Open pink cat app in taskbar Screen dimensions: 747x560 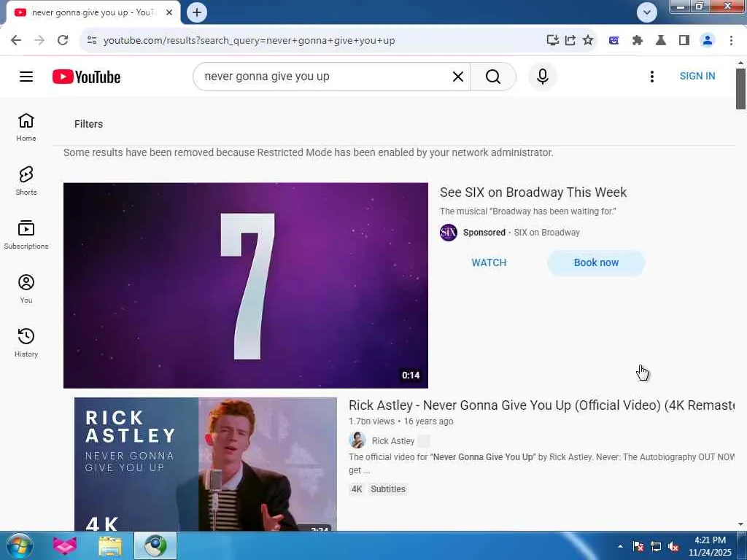(65, 545)
